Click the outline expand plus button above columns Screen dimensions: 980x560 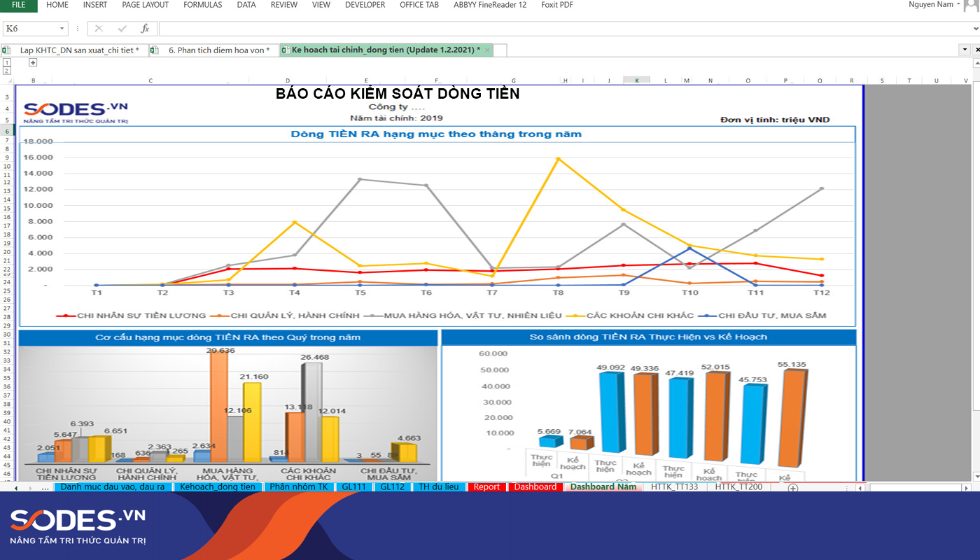(32, 62)
